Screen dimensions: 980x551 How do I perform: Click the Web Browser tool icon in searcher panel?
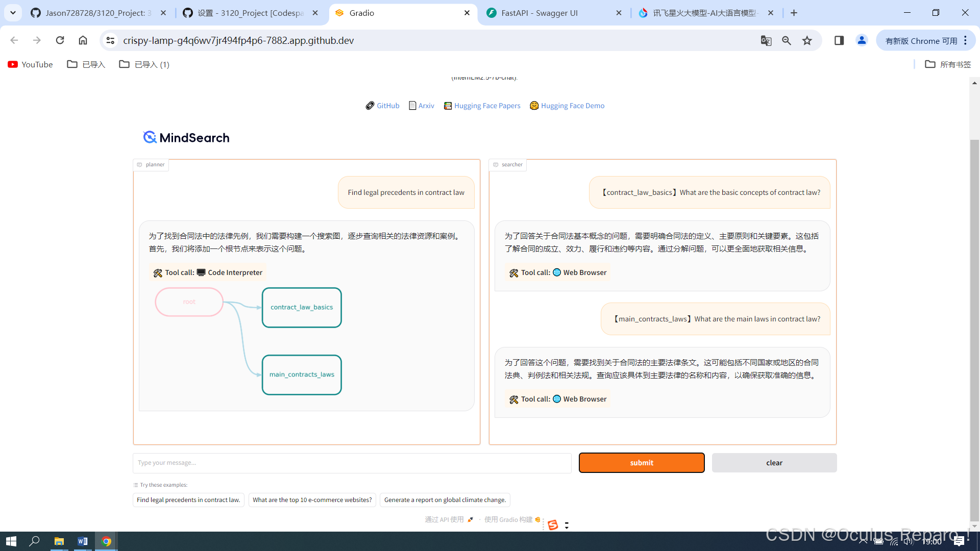coord(557,272)
